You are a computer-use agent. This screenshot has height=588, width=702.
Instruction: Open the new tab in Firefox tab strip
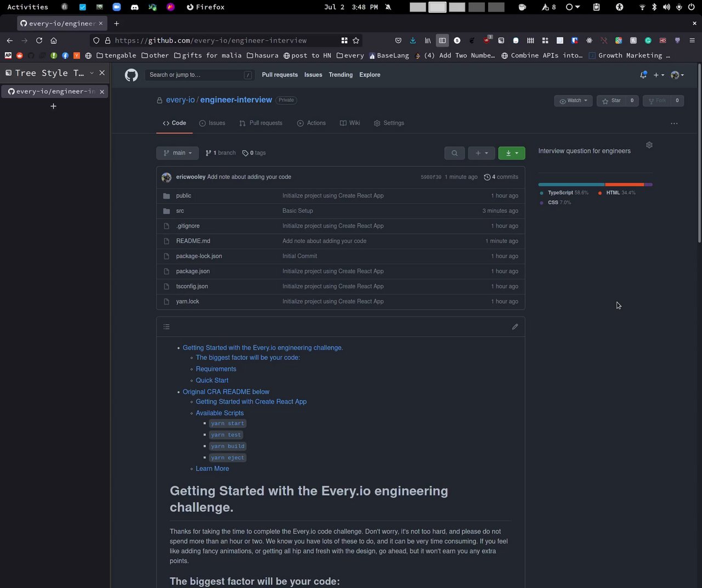tap(116, 24)
